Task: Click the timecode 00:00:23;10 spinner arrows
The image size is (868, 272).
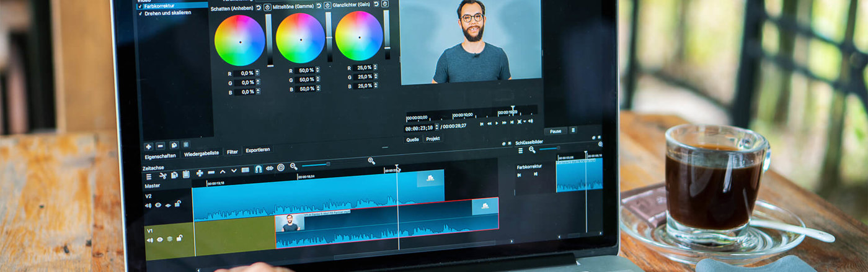Action: [x=438, y=127]
